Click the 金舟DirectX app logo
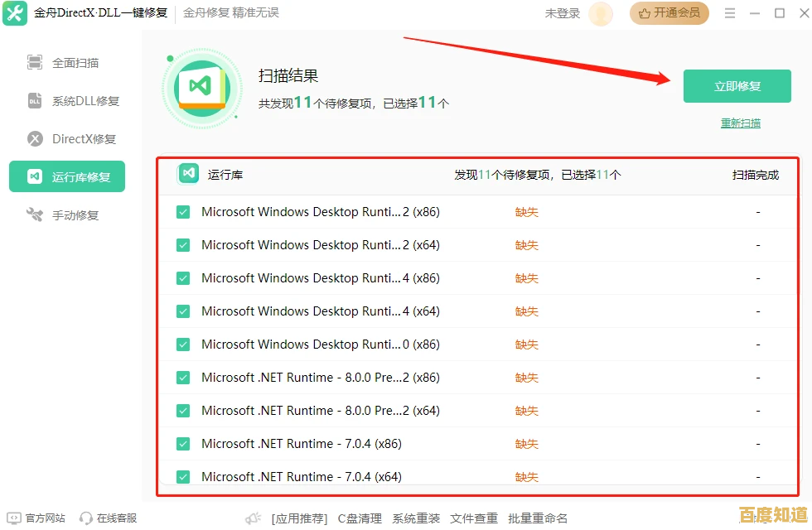The height and width of the screenshot is (530, 812). click(x=14, y=13)
